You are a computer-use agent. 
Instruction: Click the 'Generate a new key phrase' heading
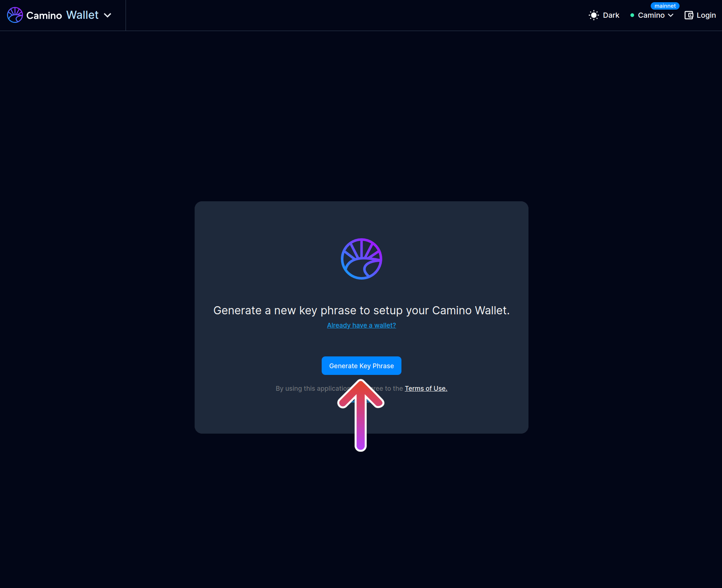point(361,310)
